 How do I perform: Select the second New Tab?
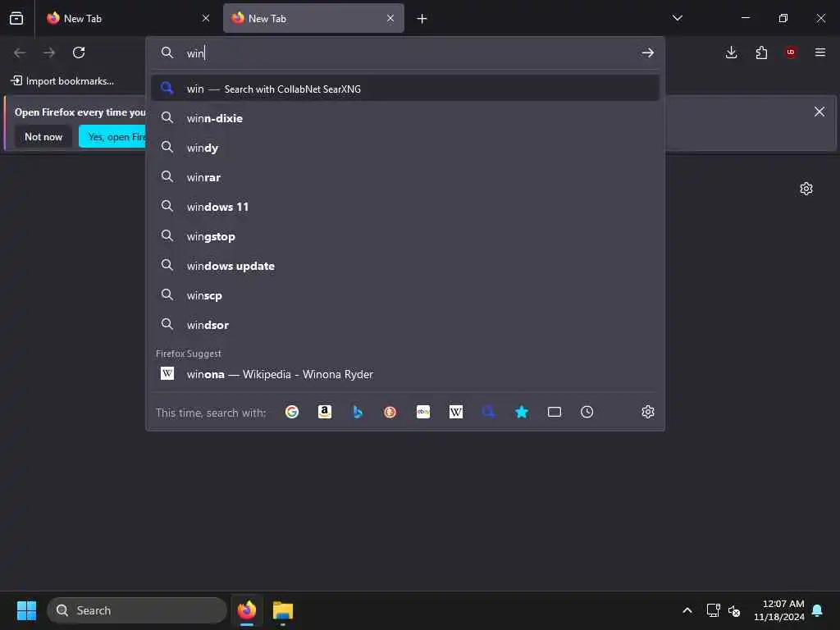(313, 18)
